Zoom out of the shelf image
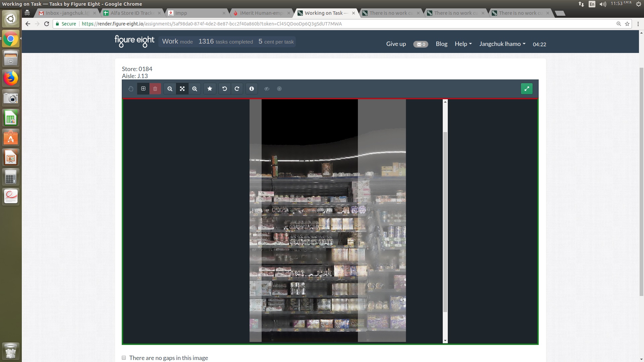The image size is (644, 362). [170, 89]
